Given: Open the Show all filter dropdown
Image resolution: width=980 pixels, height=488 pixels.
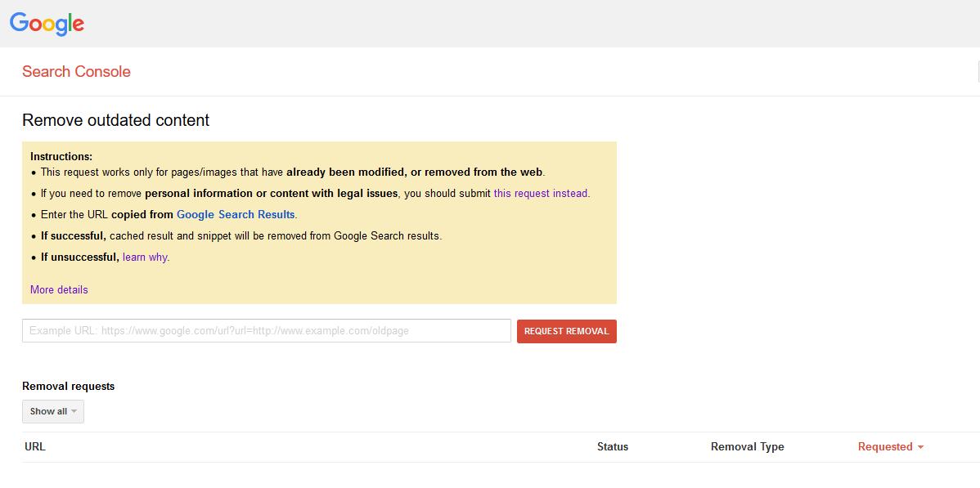Looking at the screenshot, I should tap(53, 411).
